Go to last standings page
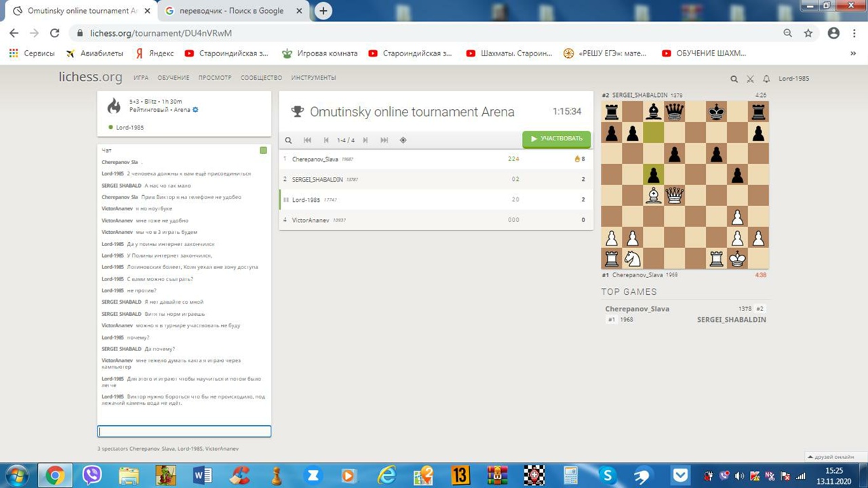Viewport: 868px width, 488px height. [384, 140]
